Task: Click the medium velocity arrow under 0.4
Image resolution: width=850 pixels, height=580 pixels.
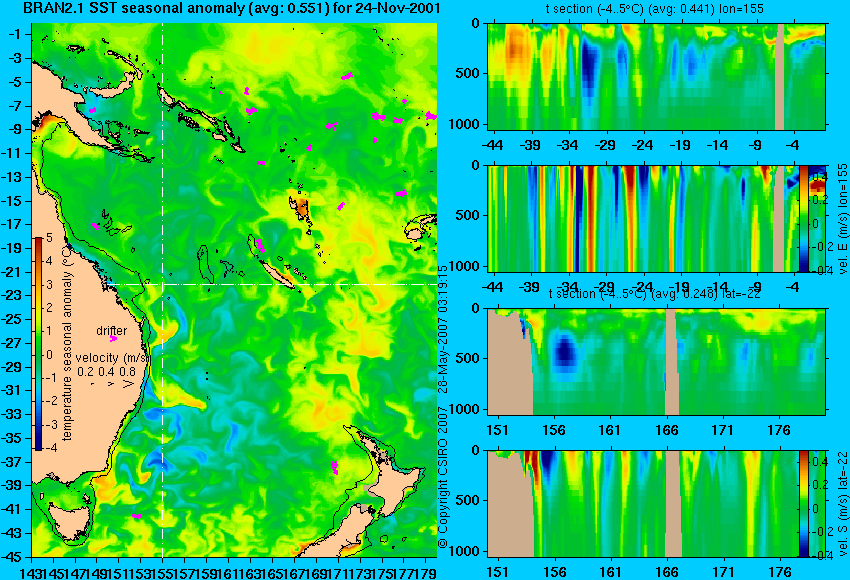Action: 111,384
